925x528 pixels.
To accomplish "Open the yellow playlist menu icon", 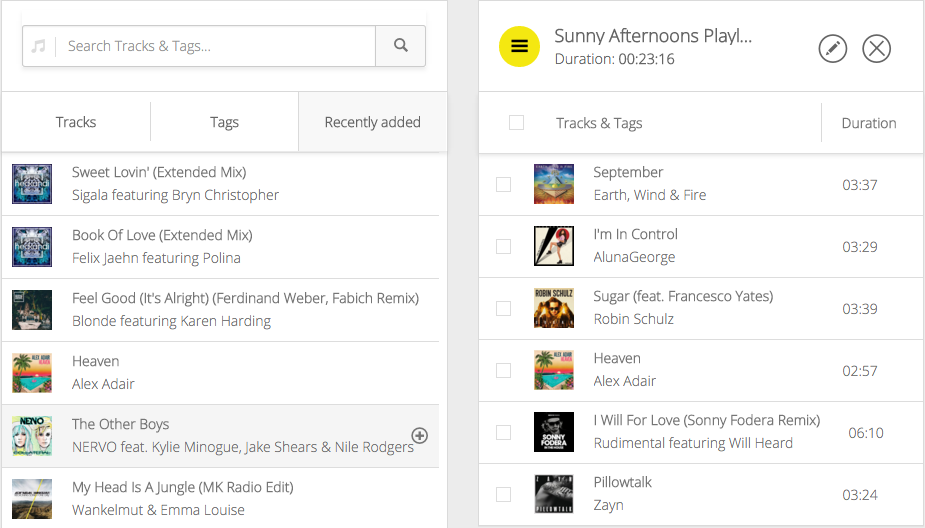I will coord(519,47).
